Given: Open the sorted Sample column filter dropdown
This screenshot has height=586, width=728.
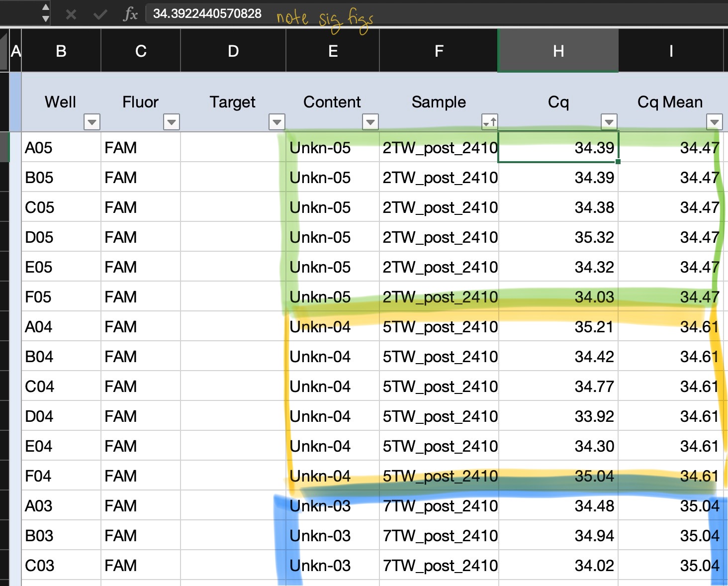Looking at the screenshot, I should pos(490,122).
